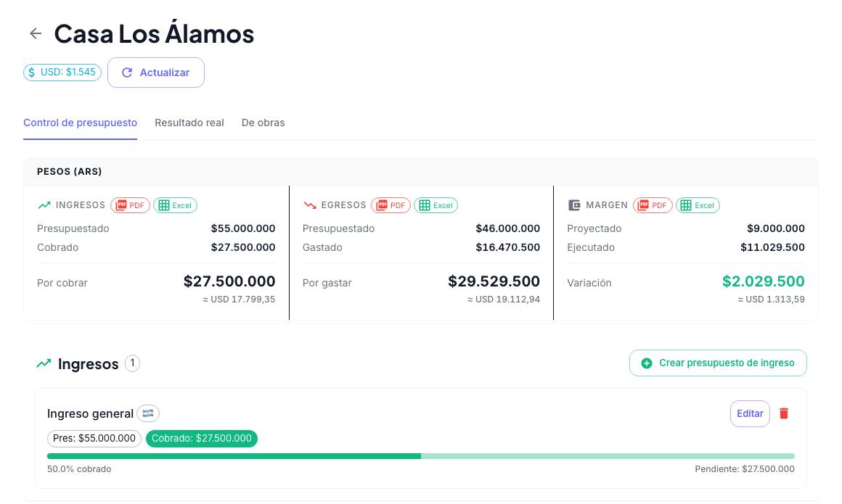Export Margen as PDF
Image resolution: width=842 pixels, height=504 pixels.
click(653, 205)
